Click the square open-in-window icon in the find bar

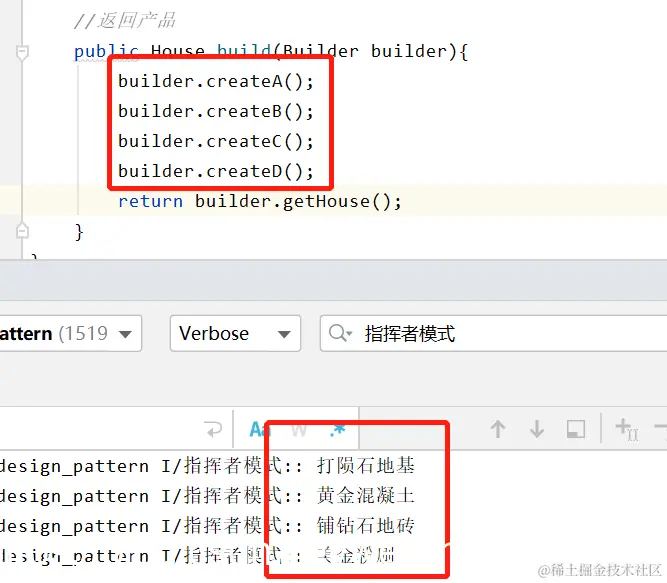[x=576, y=429]
